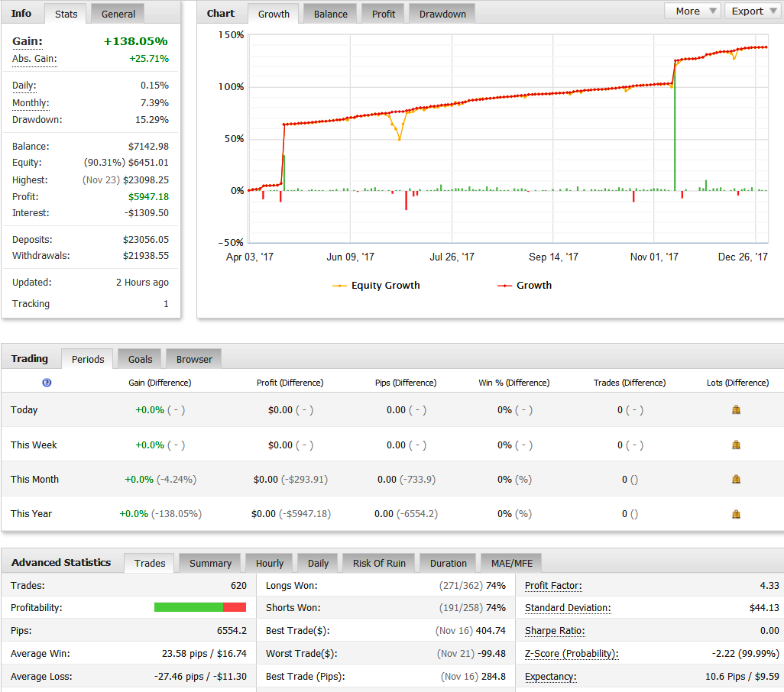784x692 pixels.
Task: Open the Balance chart tab
Action: coord(331,14)
